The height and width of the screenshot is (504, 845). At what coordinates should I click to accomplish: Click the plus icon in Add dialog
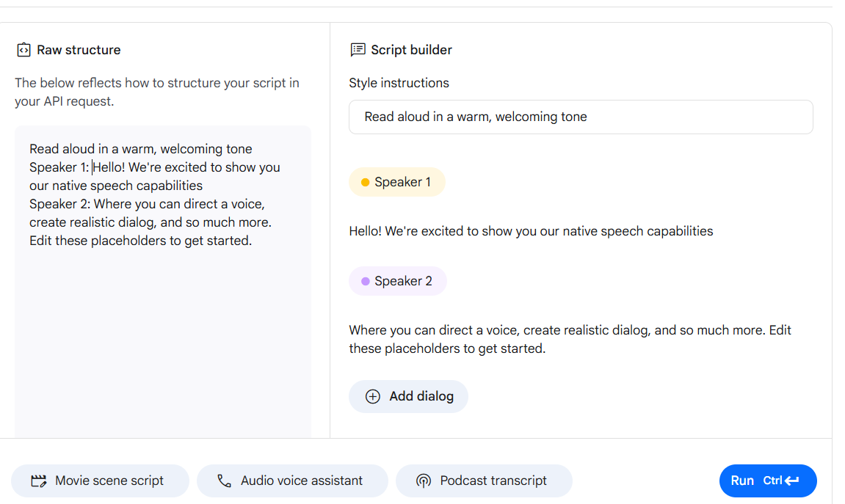tap(373, 397)
